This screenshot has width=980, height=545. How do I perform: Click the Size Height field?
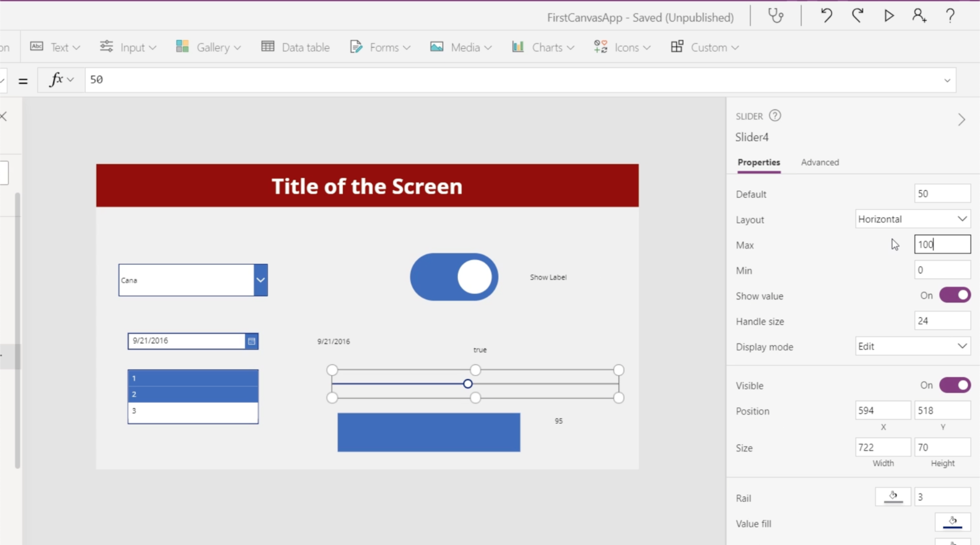942,448
